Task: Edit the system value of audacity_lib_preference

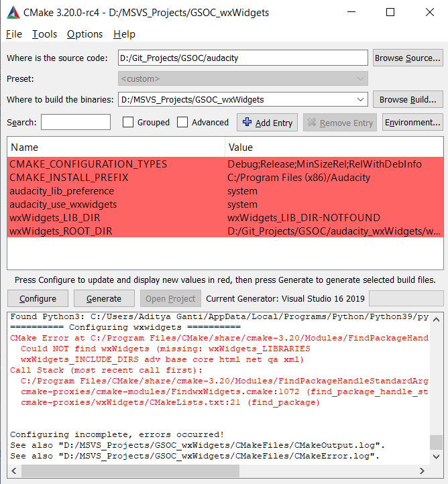Action: tap(242, 191)
